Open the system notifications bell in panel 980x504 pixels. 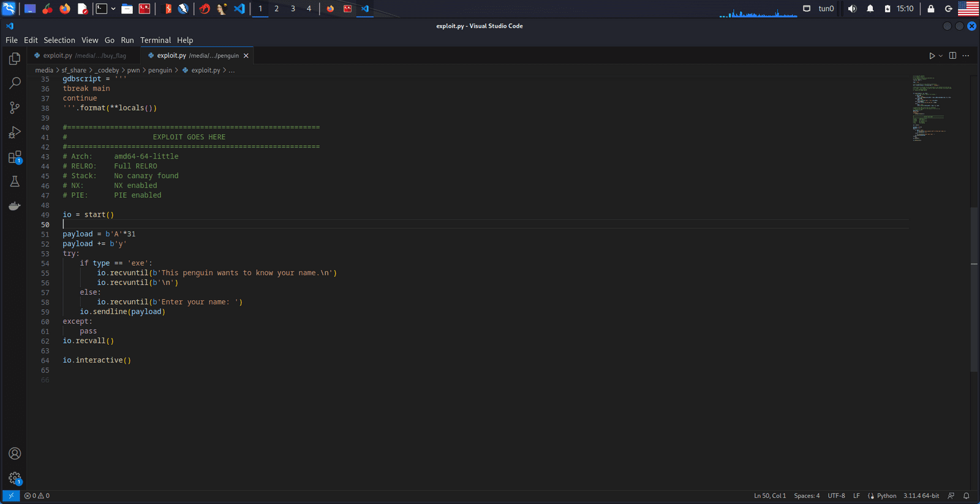870,9
